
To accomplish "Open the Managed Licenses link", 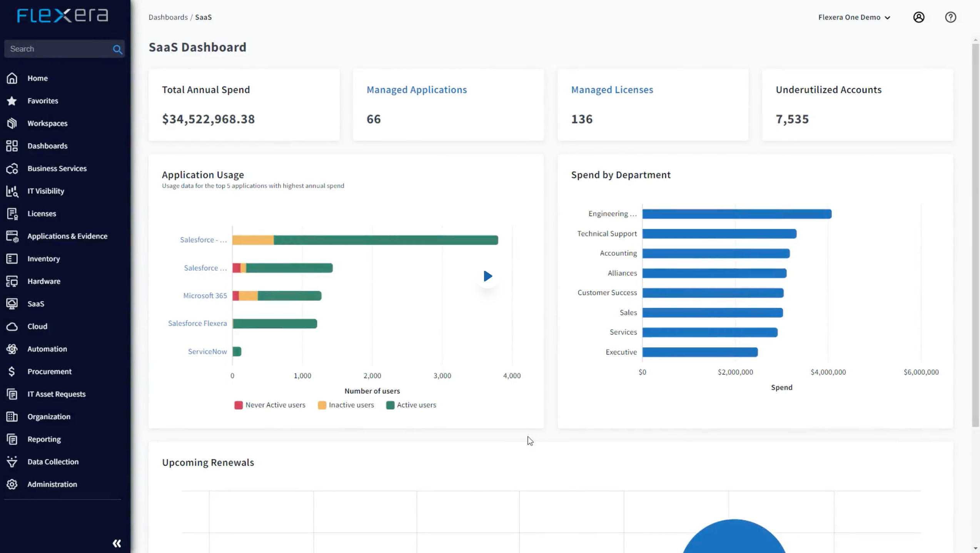I will [612, 90].
